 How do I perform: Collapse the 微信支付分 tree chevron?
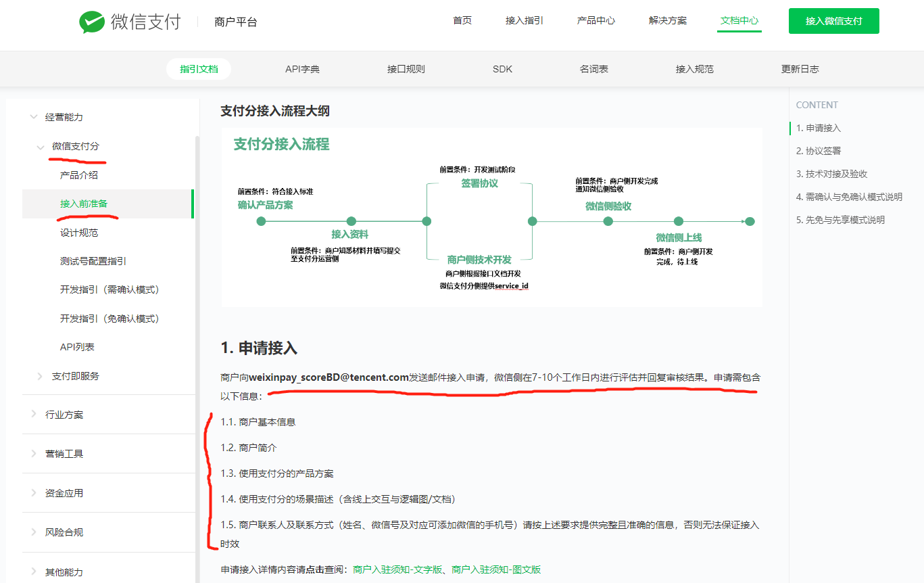click(x=41, y=147)
